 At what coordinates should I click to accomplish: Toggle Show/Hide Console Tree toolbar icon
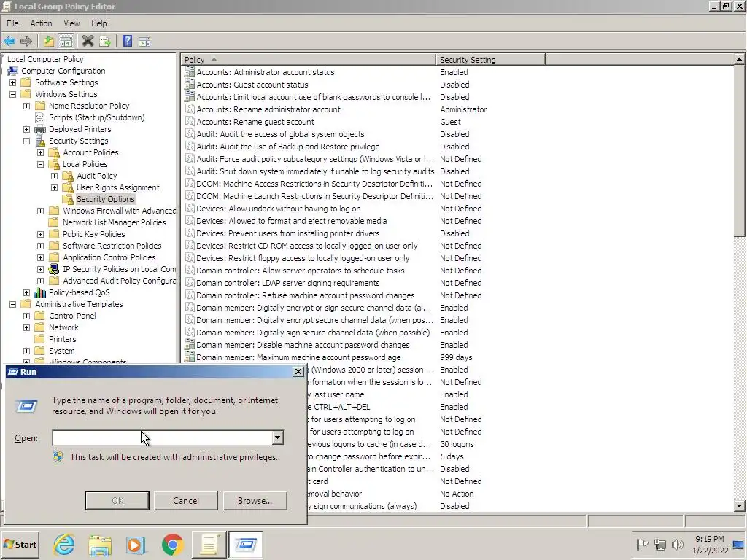click(66, 42)
